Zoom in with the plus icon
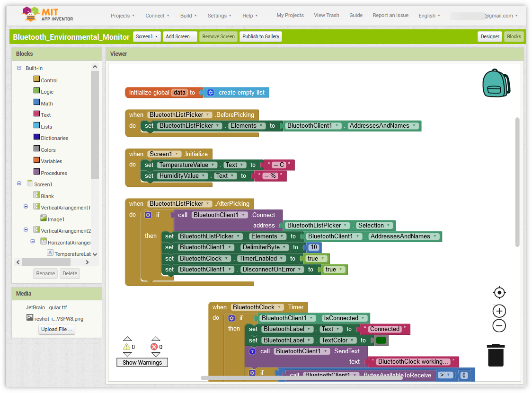This screenshot has width=532, height=393. tap(499, 311)
